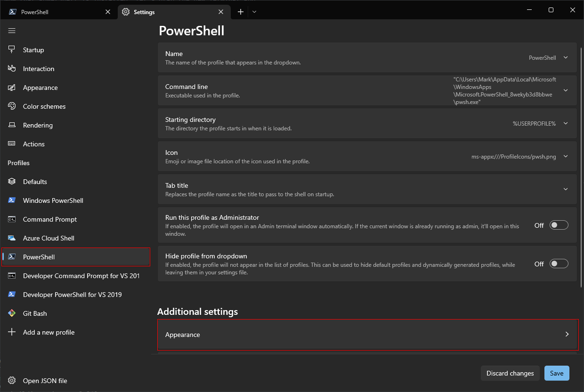Open the Rendering settings page
The height and width of the screenshot is (392, 584).
coord(75,125)
